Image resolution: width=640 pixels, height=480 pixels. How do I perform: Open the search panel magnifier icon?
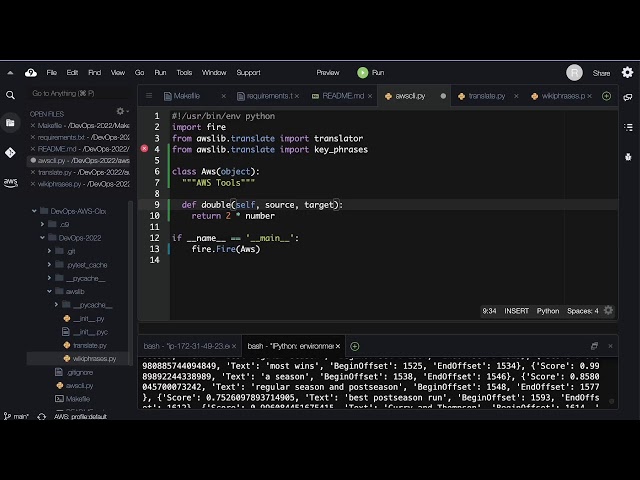click(10, 95)
